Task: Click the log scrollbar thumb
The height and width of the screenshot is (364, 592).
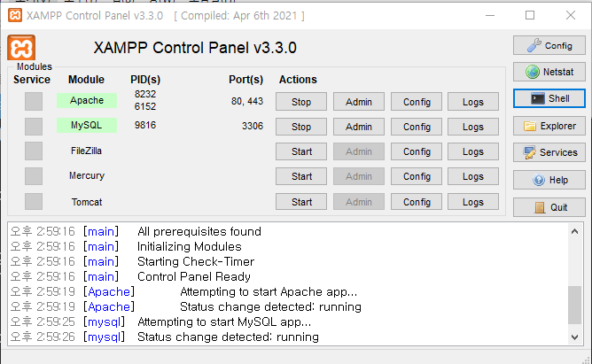Action: pyautogui.click(x=574, y=306)
